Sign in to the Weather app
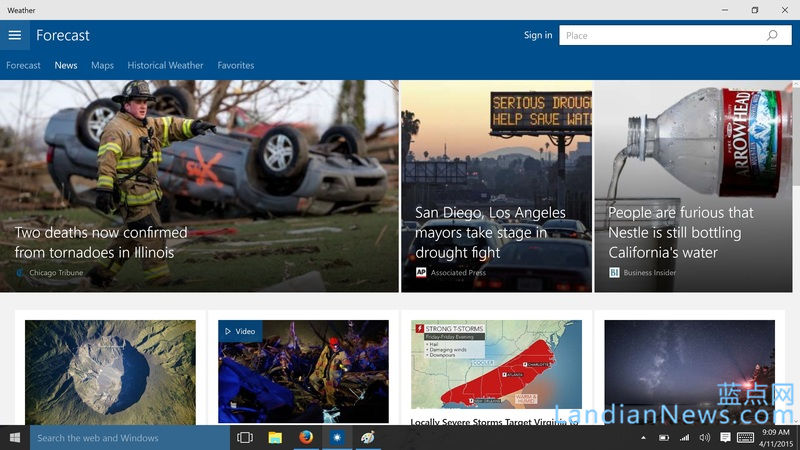The image size is (800, 450). click(538, 35)
